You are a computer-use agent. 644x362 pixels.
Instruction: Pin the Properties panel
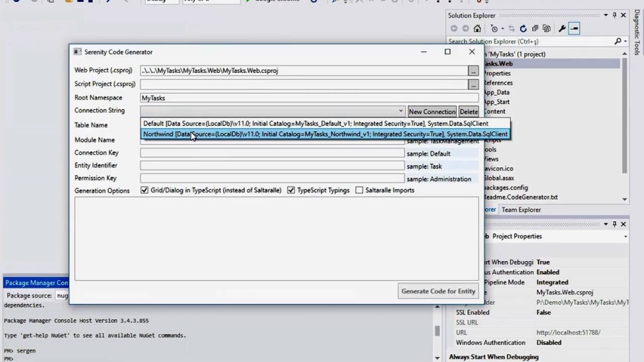pos(614,224)
